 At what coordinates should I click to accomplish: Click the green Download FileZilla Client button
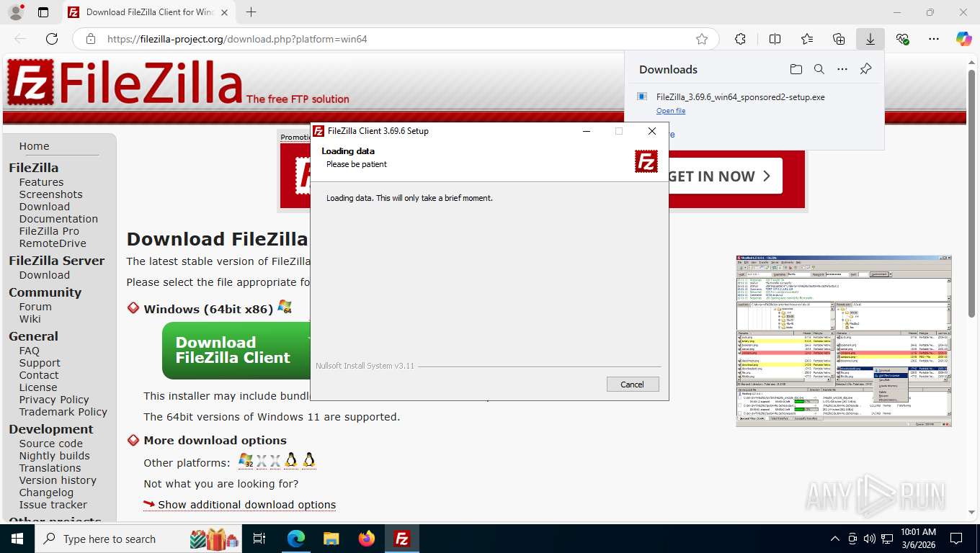pyautogui.click(x=236, y=351)
